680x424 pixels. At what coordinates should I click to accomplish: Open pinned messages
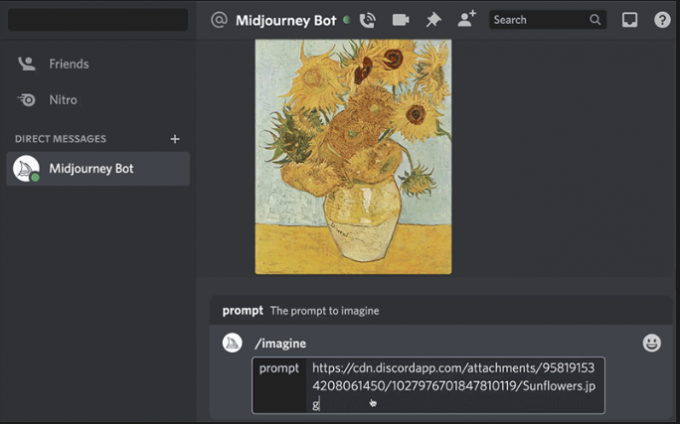coord(433,20)
